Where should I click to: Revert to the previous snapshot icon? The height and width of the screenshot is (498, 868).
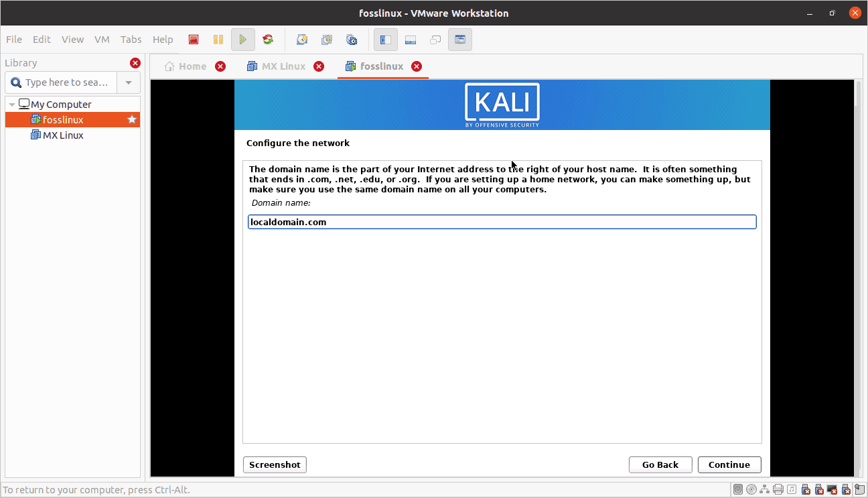[x=327, y=40]
